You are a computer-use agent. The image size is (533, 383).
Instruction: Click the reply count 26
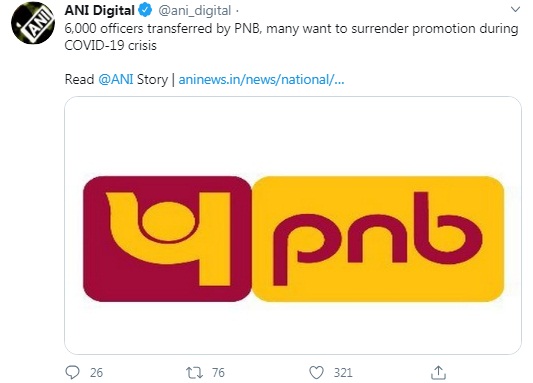click(x=96, y=373)
